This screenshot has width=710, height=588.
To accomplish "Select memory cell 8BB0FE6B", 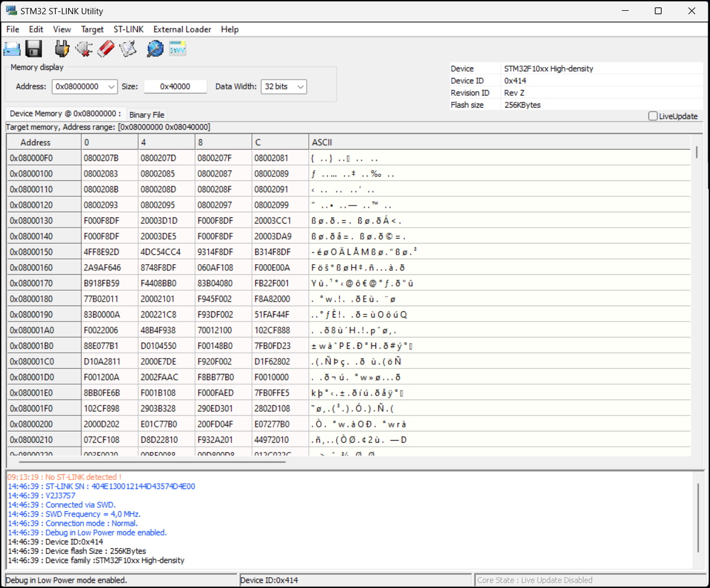I will pyautogui.click(x=109, y=393).
